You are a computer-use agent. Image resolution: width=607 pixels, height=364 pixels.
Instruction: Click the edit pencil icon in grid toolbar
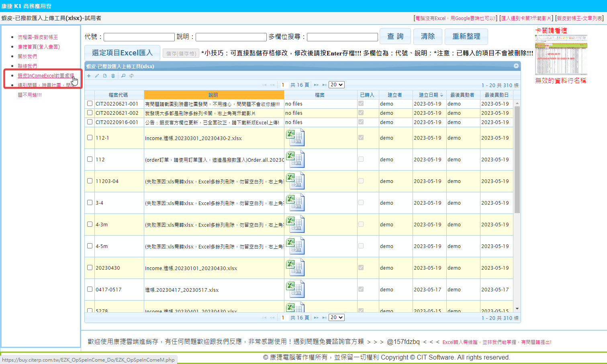[97, 76]
